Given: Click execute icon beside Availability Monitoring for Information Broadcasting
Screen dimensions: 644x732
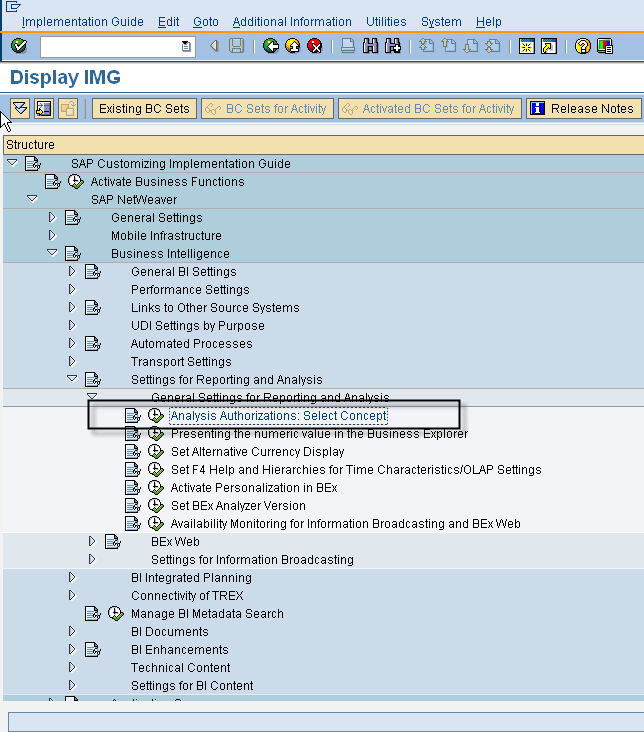Looking at the screenshot, I should click(x=156, y=523).
